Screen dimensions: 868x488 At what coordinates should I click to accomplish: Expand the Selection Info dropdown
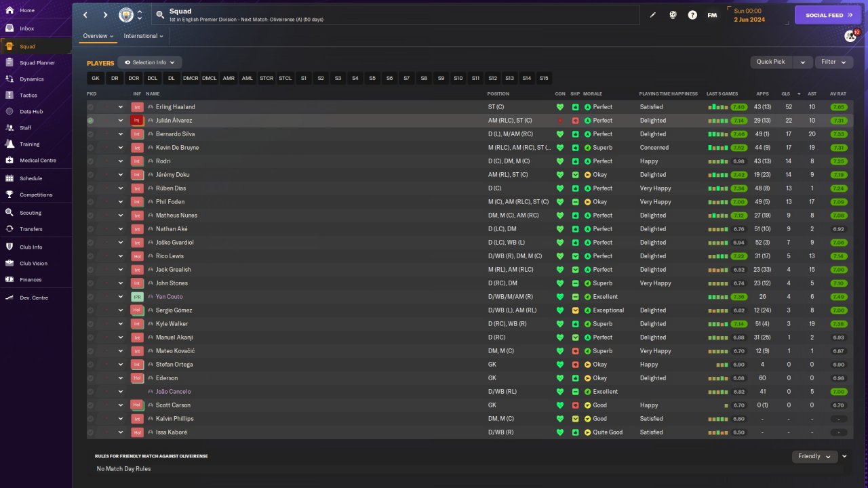click(x=150, y=62)
